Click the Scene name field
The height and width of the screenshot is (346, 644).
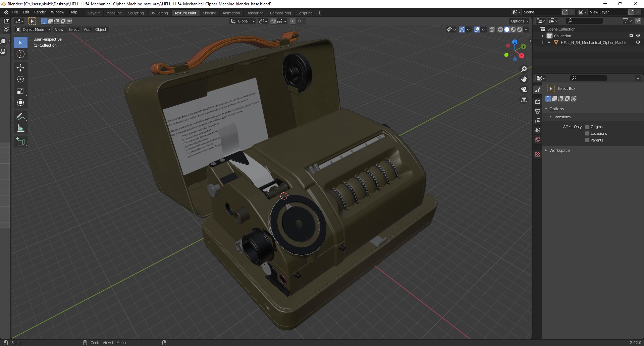tap(541, 12)
